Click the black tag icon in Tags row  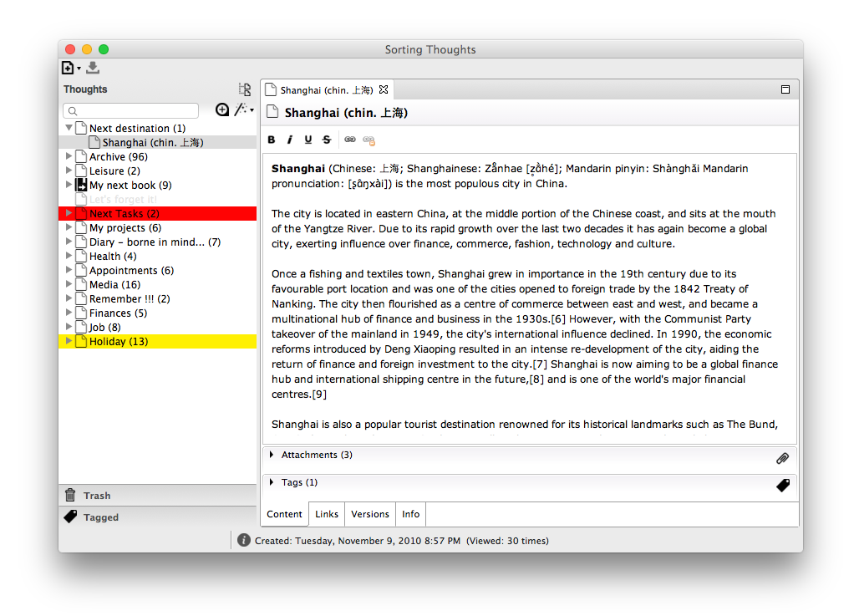(x=782, y=485)
